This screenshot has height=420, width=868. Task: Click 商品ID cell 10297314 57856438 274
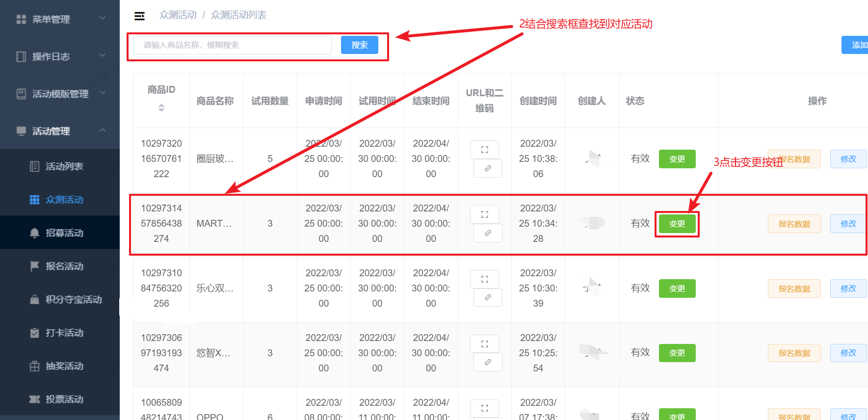tap(161, 223)
